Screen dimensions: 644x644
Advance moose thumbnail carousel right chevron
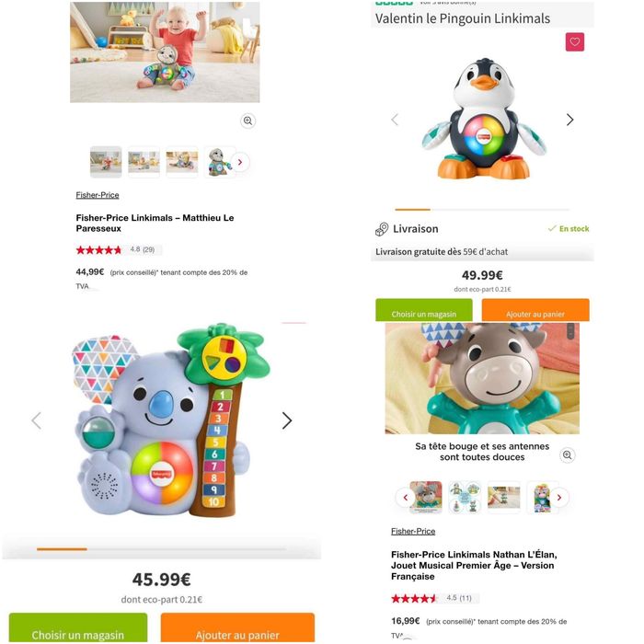point(558,498)
